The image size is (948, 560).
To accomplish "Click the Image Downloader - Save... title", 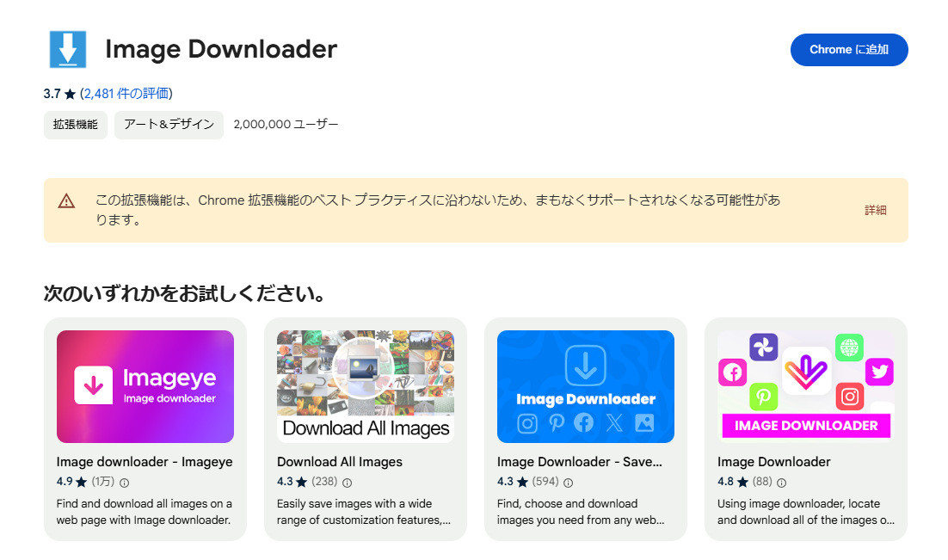I will [x=579, y=462].
